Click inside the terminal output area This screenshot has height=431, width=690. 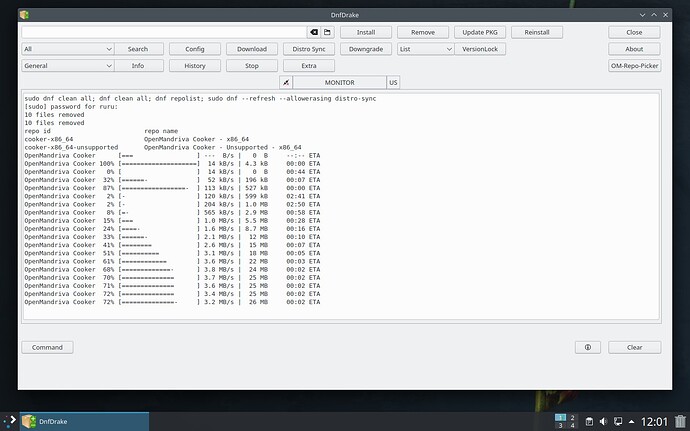pos(341,206)
